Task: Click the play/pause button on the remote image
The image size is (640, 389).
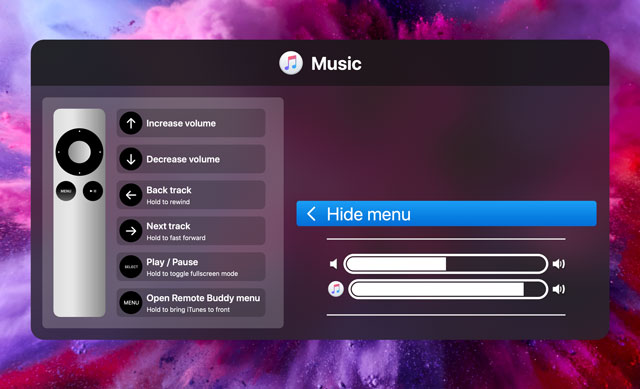Action: (93, 191)
